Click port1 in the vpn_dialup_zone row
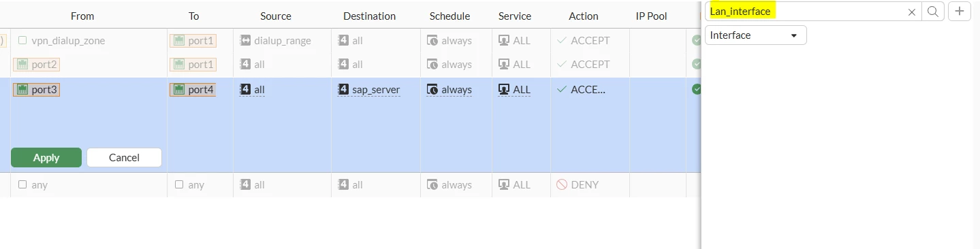 tap(193, 41)
